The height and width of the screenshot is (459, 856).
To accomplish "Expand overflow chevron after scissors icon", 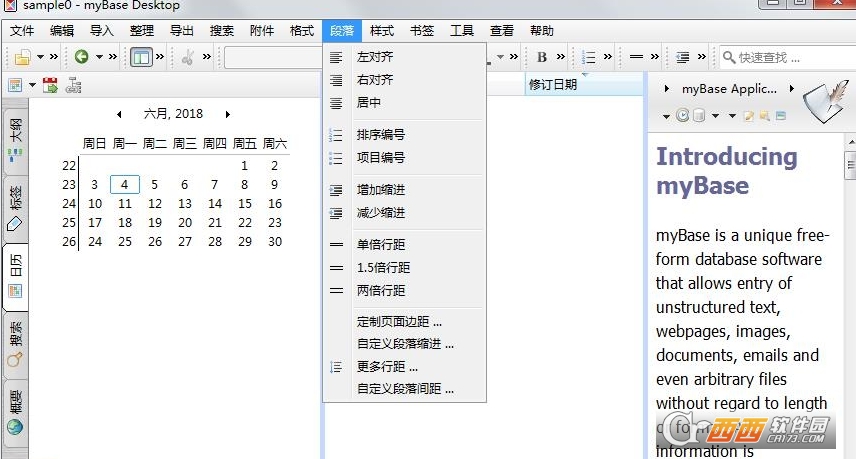I will pyautogui.click(x=206, y=57).
